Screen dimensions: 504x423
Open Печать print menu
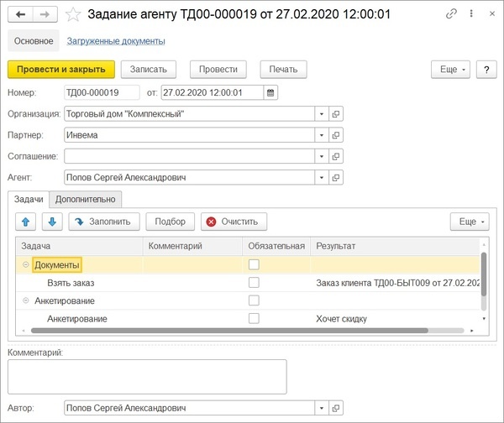click(283, 70)
